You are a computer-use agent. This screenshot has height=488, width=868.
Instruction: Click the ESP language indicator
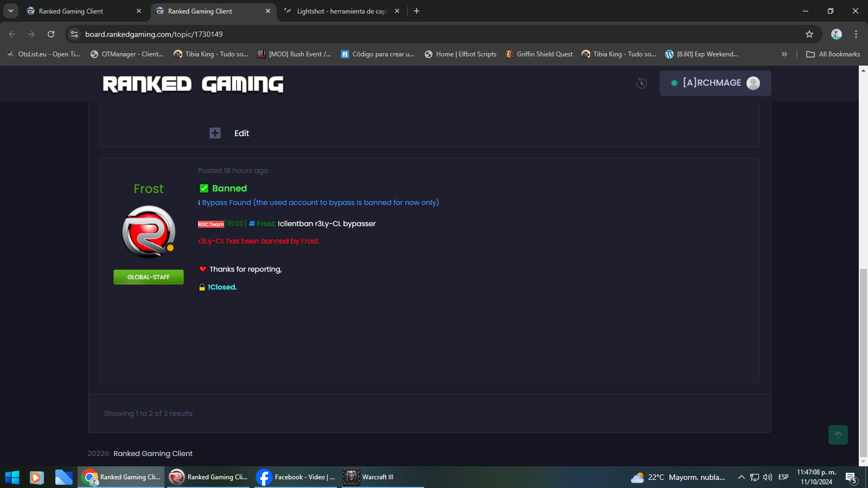pos(783,477)
